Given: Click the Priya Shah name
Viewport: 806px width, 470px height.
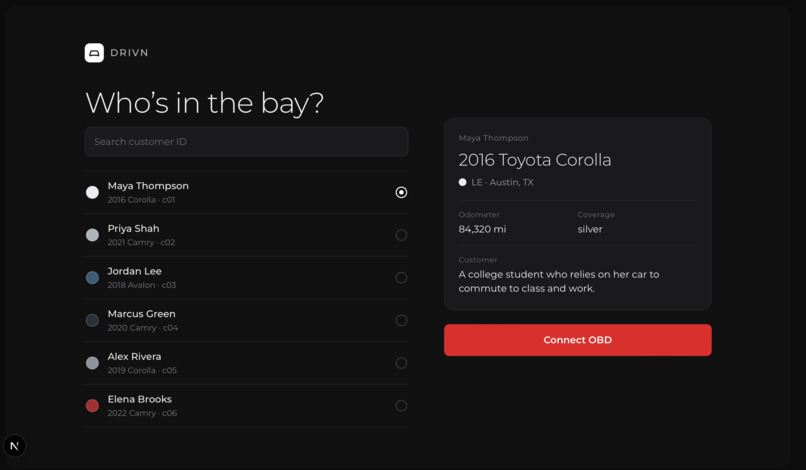Looking at the screenshot, I should coord(133,228).
